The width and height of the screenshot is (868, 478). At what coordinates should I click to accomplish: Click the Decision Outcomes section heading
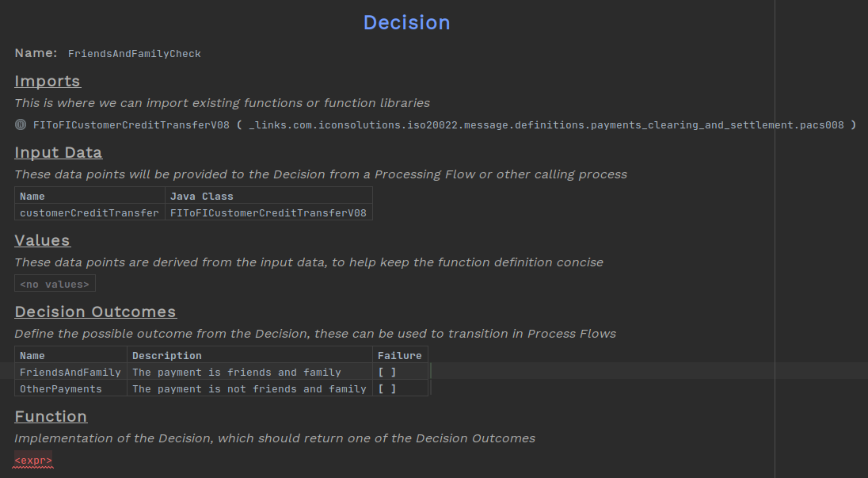click(95, 312)
